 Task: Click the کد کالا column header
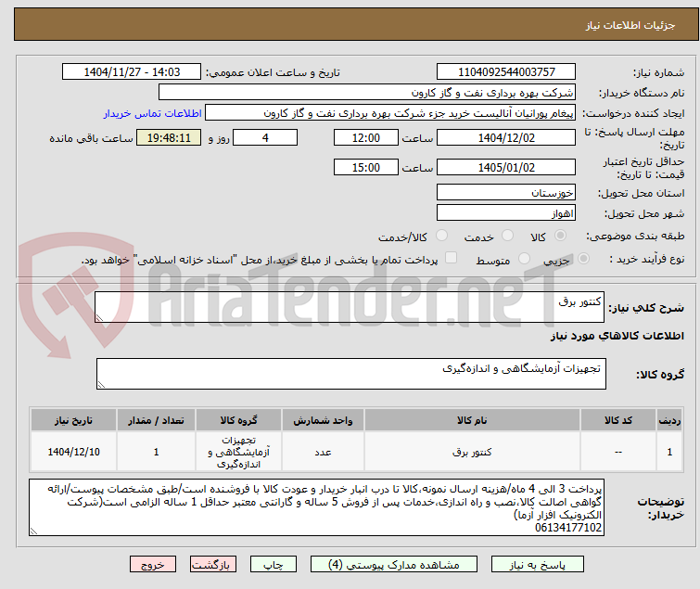click(617, 420)
